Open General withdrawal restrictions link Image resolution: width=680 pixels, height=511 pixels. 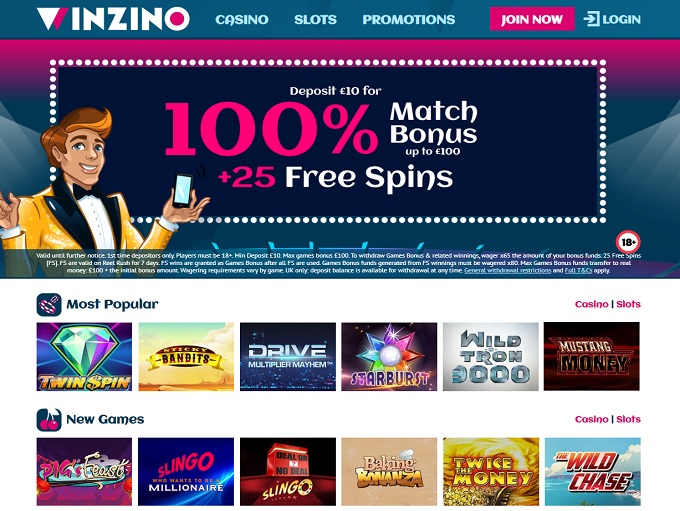point(507,270)
